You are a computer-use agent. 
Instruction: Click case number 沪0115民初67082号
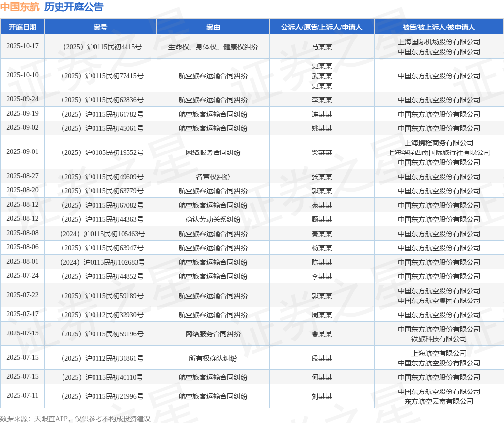coord(102,205)
